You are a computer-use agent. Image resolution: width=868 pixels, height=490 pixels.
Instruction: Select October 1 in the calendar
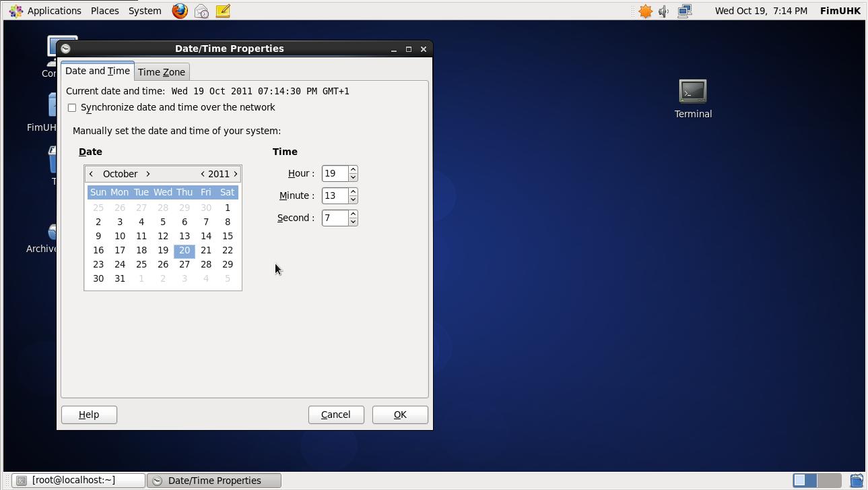point(228,208)
